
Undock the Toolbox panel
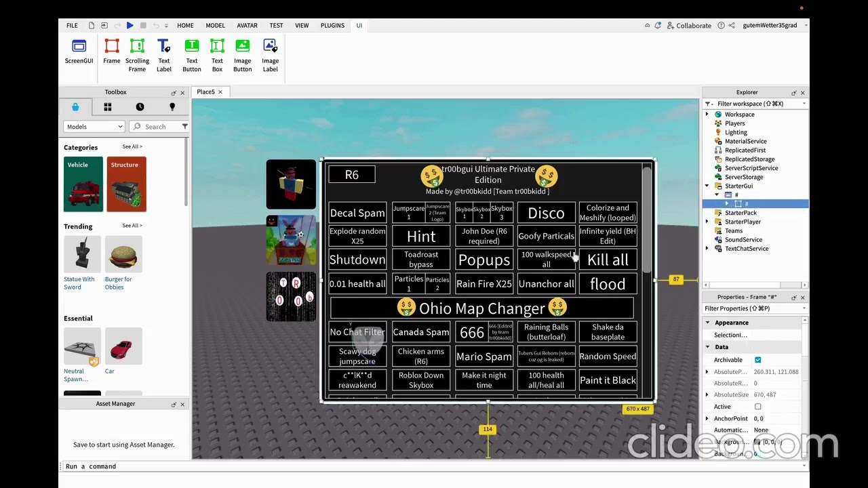[x=174, y=92]
